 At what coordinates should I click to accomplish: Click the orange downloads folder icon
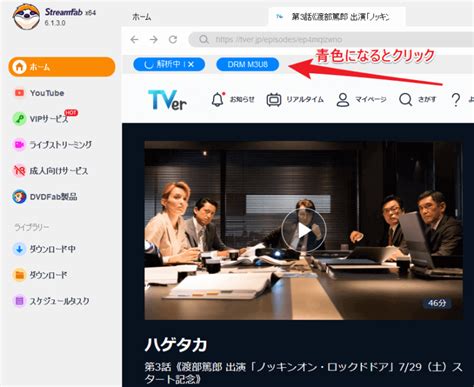click(19, 275)
